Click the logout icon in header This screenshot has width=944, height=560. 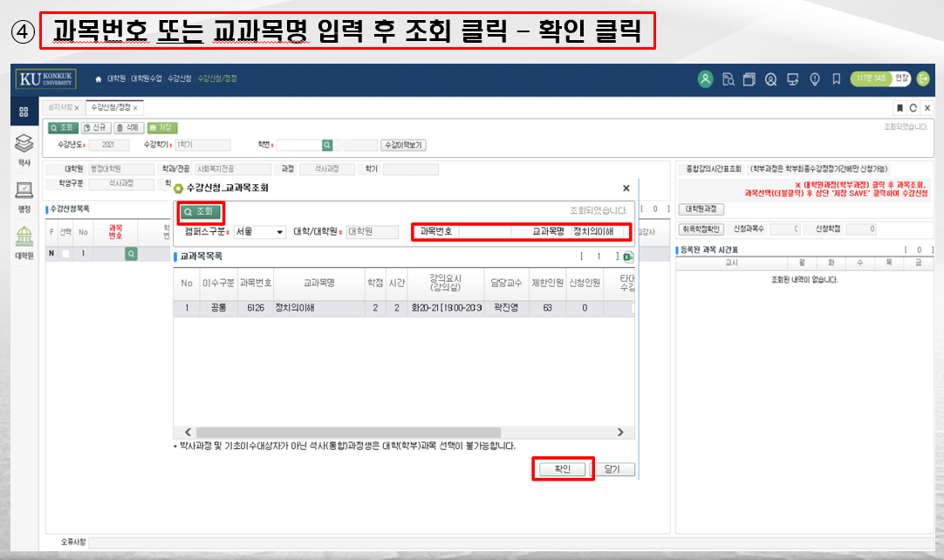point(923,79)
